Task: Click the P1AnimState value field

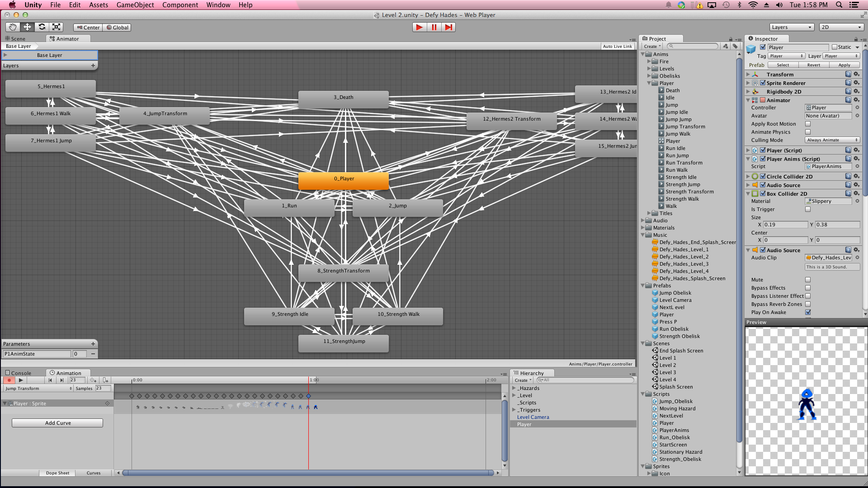Action: pos(79,354)
